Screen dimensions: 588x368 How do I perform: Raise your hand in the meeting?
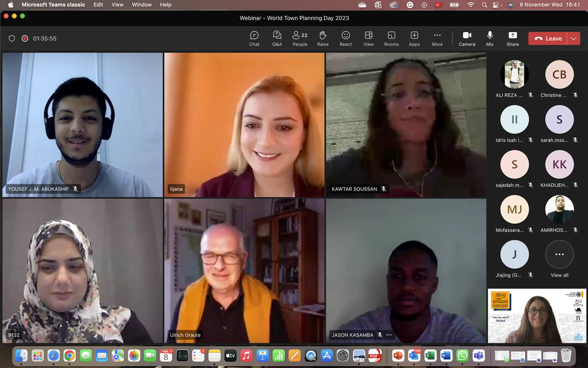tap(323, 38)
